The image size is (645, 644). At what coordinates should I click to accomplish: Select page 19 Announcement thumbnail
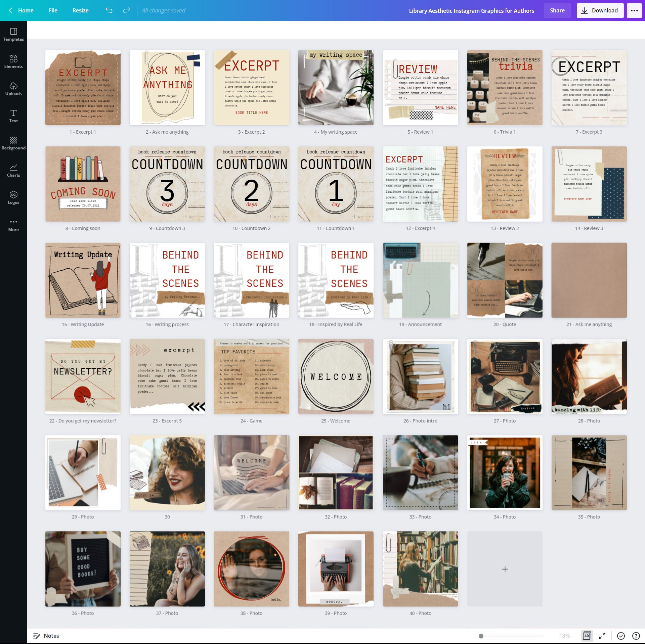pyautogui.click(x=420, y=280)
